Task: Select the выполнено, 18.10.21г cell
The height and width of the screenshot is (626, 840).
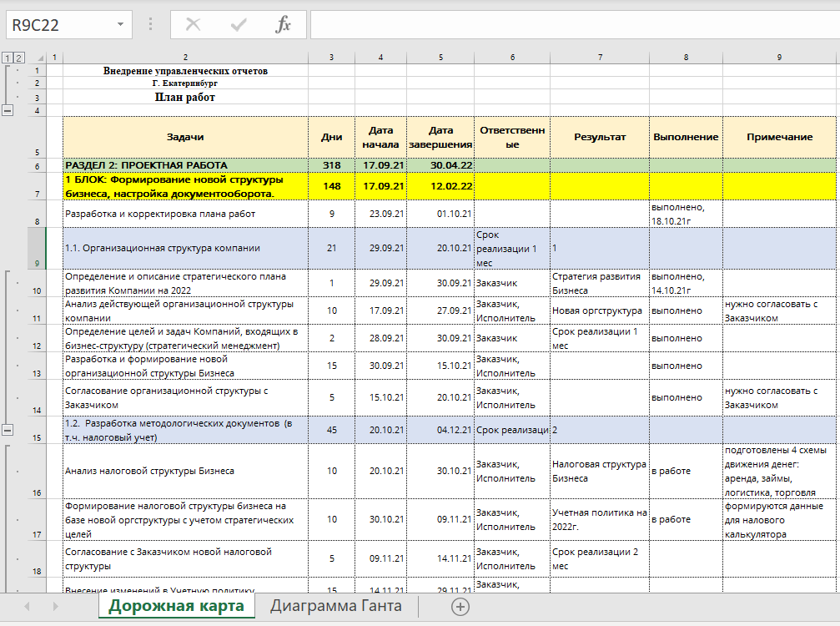Action: (687, 214)
